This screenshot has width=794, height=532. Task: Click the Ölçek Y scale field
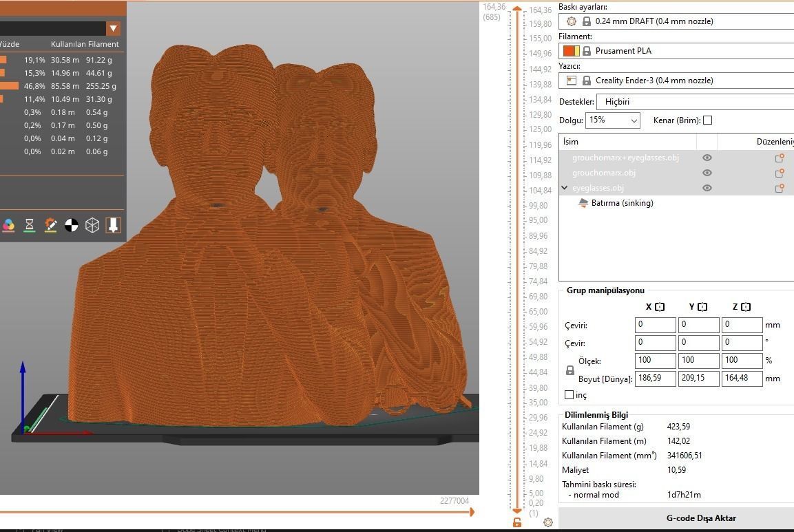coord(699,361)
